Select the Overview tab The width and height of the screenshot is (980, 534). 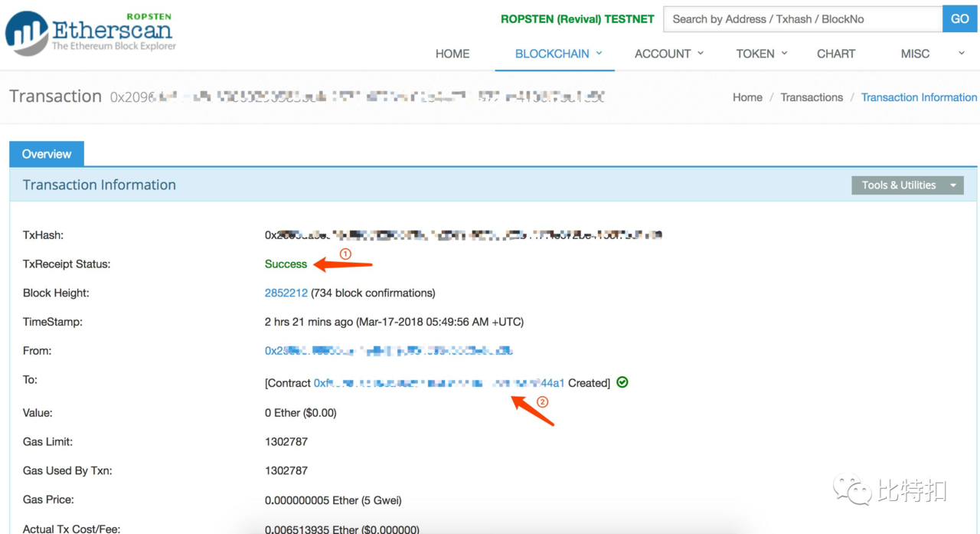point(47,154)
